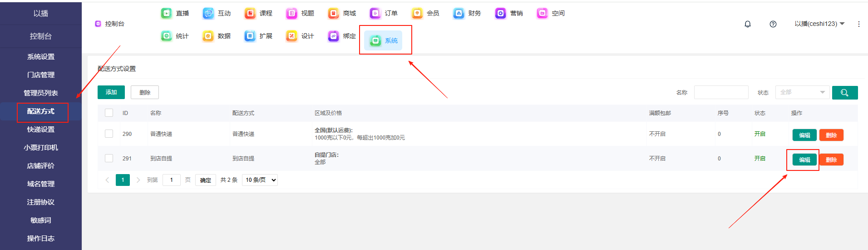
Task: Go to 快递设置 in the sidebar
Action: (x=41, y=130)
